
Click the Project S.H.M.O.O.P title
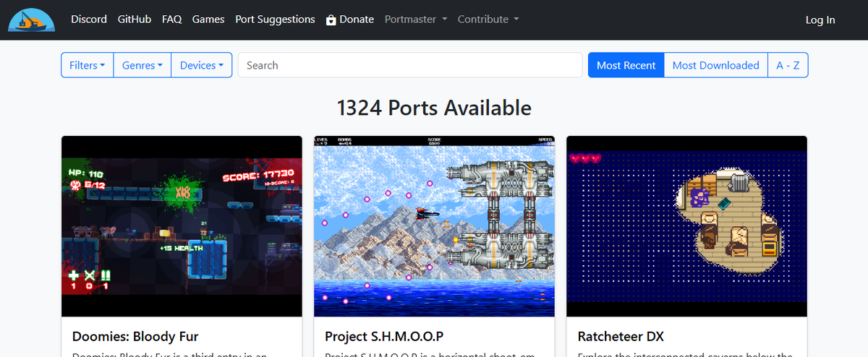pyautogui.click(x=384, y=336)
